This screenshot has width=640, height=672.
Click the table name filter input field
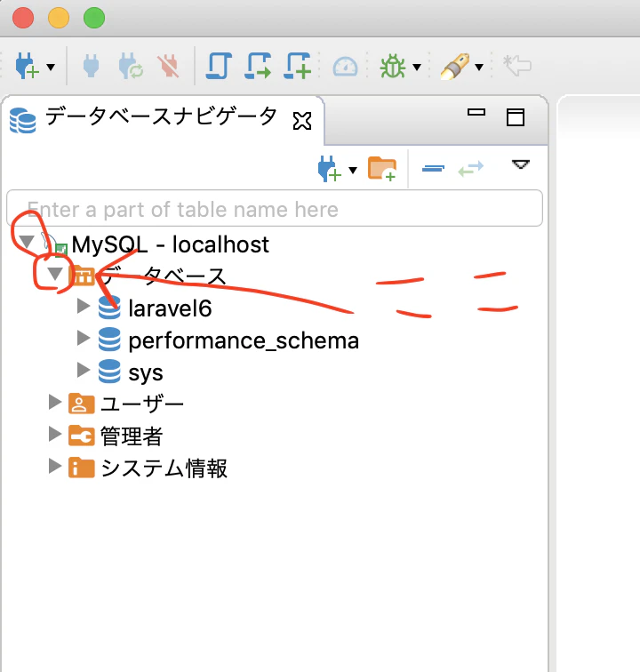click(275, 208)
